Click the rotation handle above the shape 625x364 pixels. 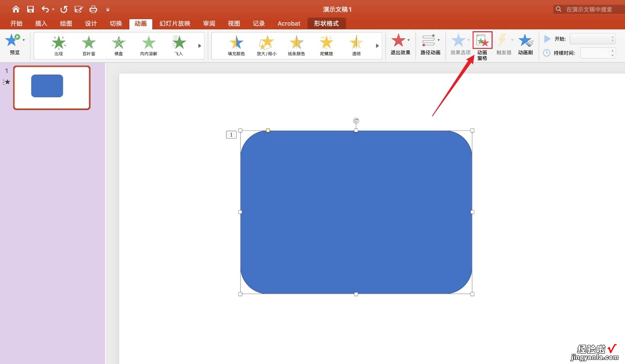[356, 121]
